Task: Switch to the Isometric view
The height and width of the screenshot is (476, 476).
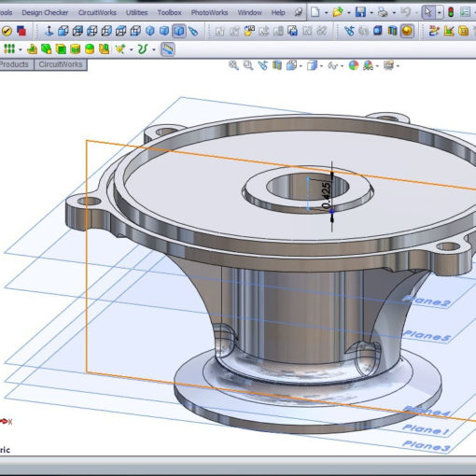Action: [150, 31]
